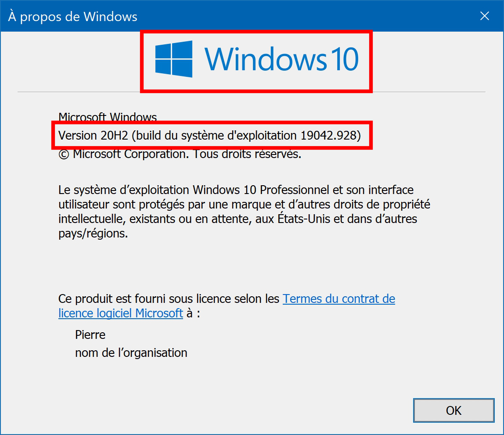Open the Termes du contrat de licence link
The width and height of the screenshot is (504, 435).
[339, 299]
